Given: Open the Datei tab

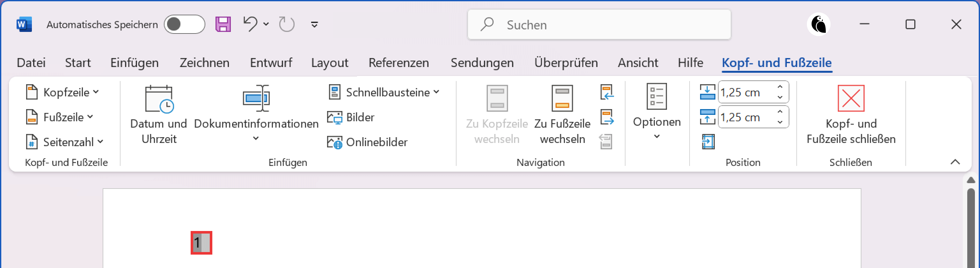Looking at the screenshot, I should (31, 63).
